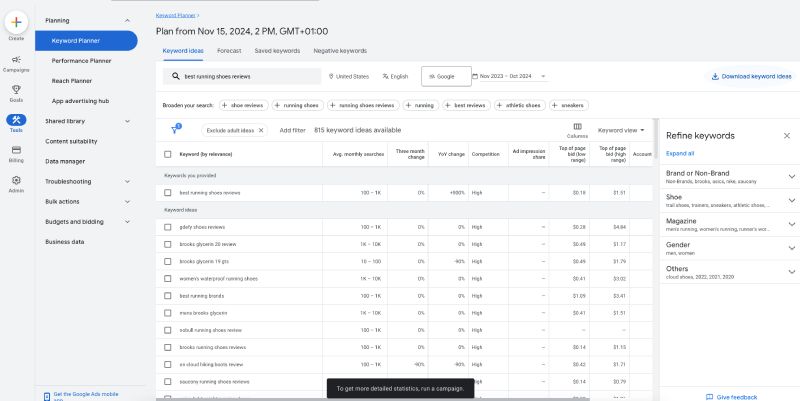
Task: Expand the Shared library section
Action: click(x=127, y=121)
